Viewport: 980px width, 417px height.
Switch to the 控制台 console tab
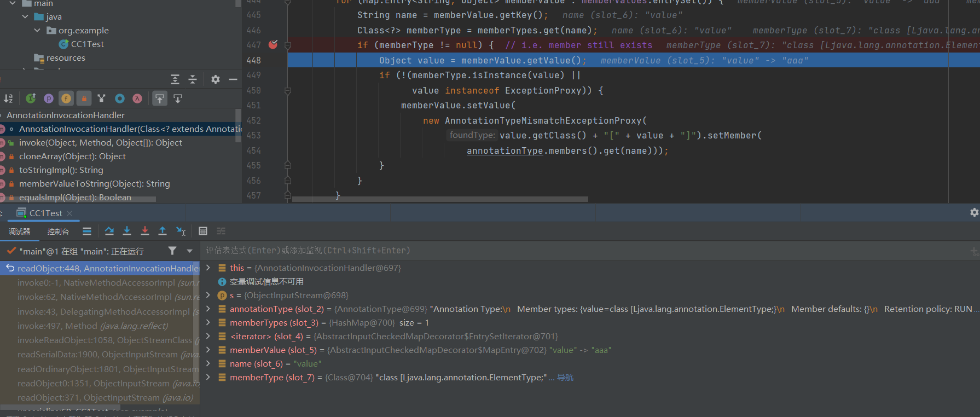click(58, 231)
